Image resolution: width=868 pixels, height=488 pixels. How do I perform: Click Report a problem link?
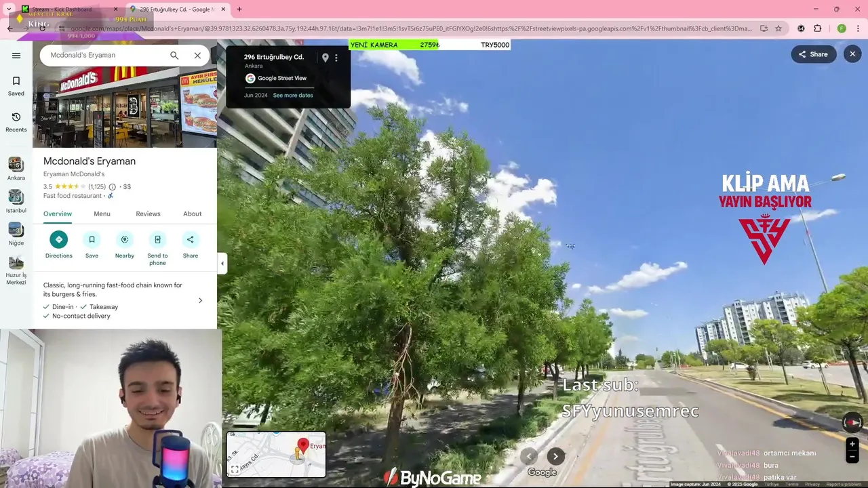point(844,485)
